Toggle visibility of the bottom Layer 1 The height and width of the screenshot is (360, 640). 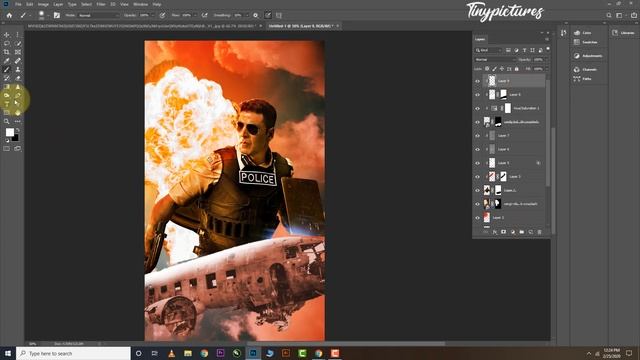(x=478, y=218)
